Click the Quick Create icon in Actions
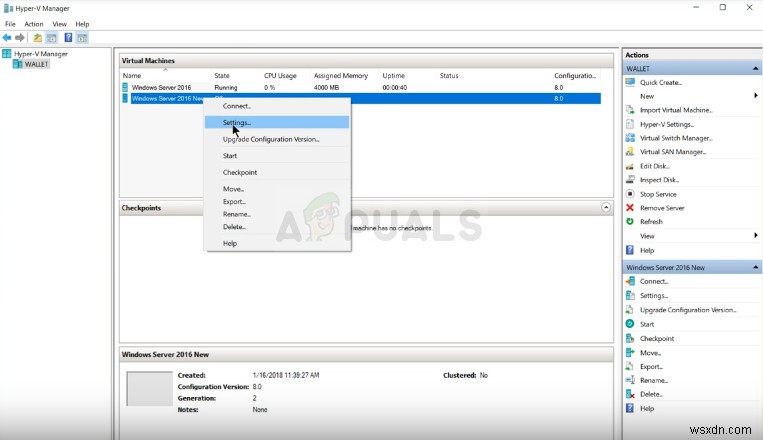 [x=630, y=82]
